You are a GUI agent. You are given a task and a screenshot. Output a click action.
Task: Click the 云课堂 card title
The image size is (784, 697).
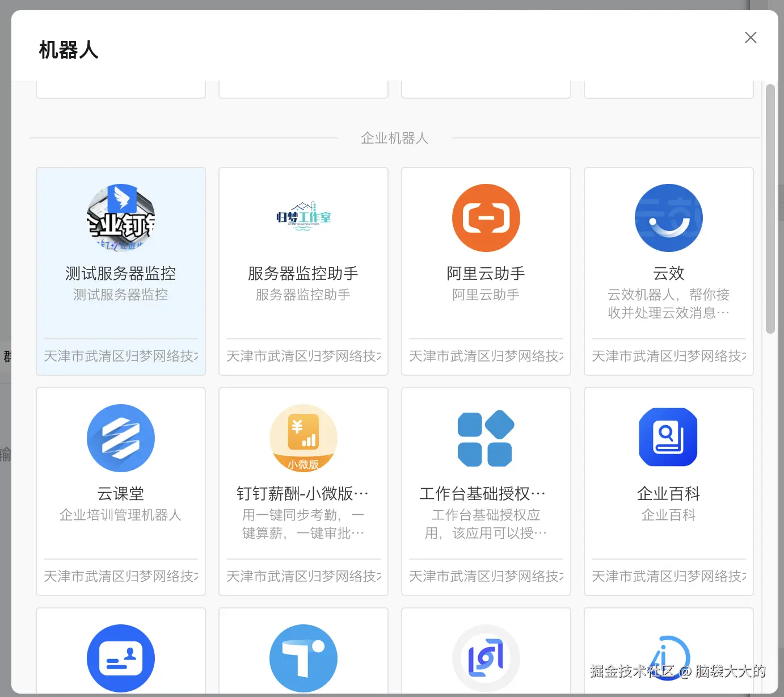(x=121, y=494)
